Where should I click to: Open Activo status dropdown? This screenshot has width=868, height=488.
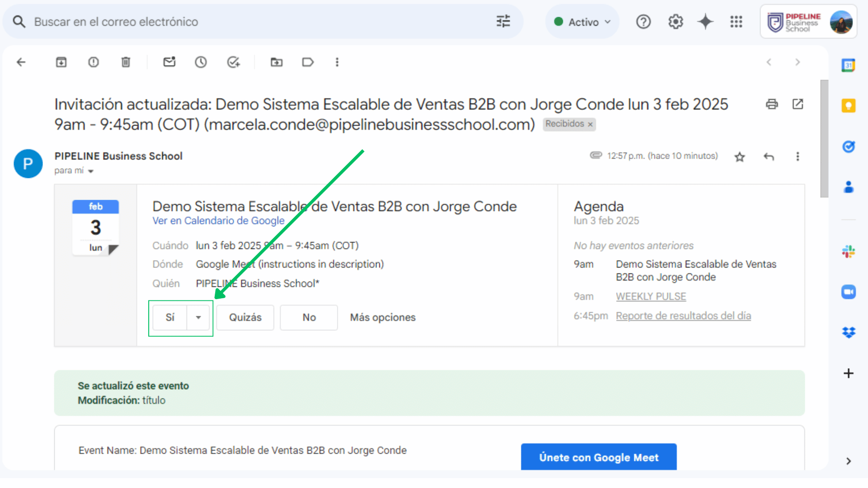[x=582, y=22]
